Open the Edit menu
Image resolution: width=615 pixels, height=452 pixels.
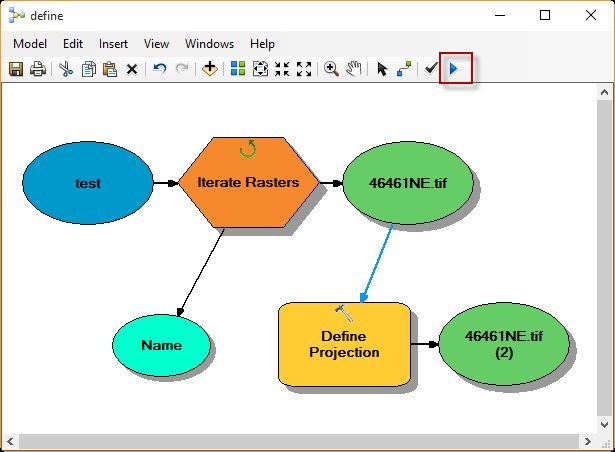pos(73,44)
